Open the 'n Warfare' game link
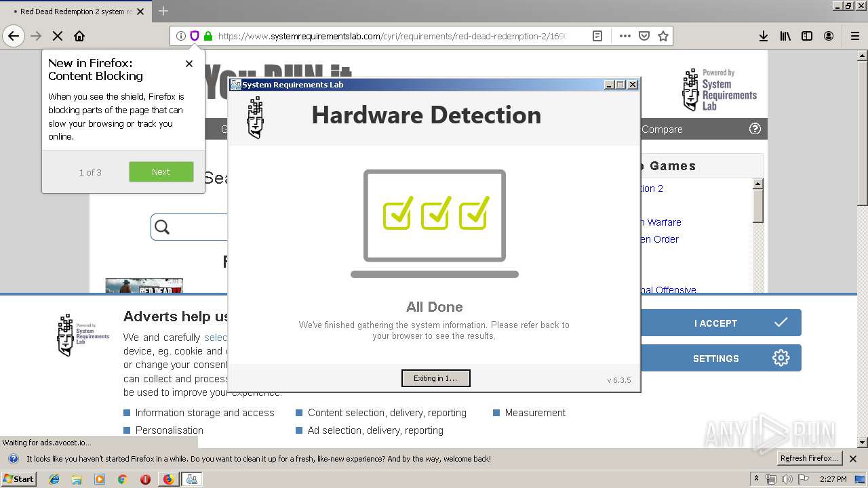The width and height of the screenshot is (868, 488). [x=660, y=222]
